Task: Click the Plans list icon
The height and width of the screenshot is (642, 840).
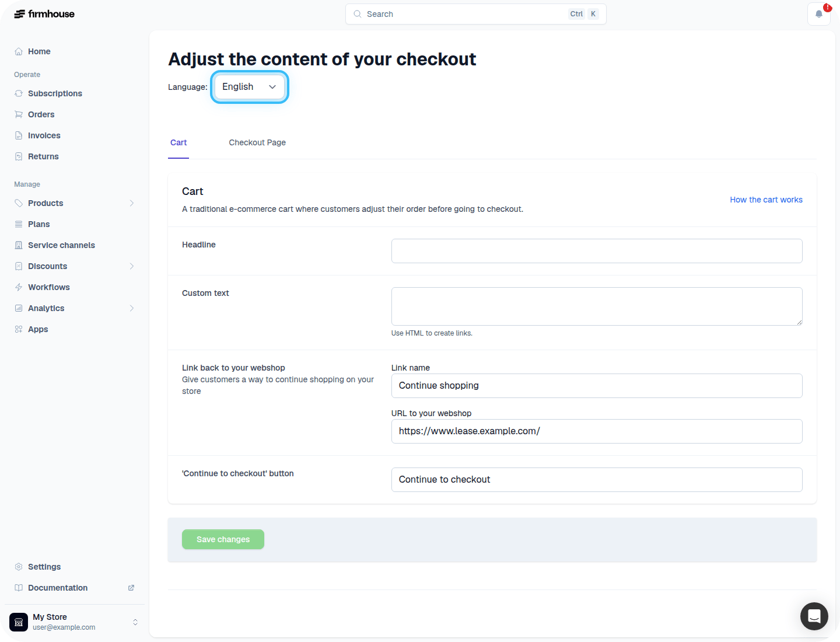Action: click(19, 224)
